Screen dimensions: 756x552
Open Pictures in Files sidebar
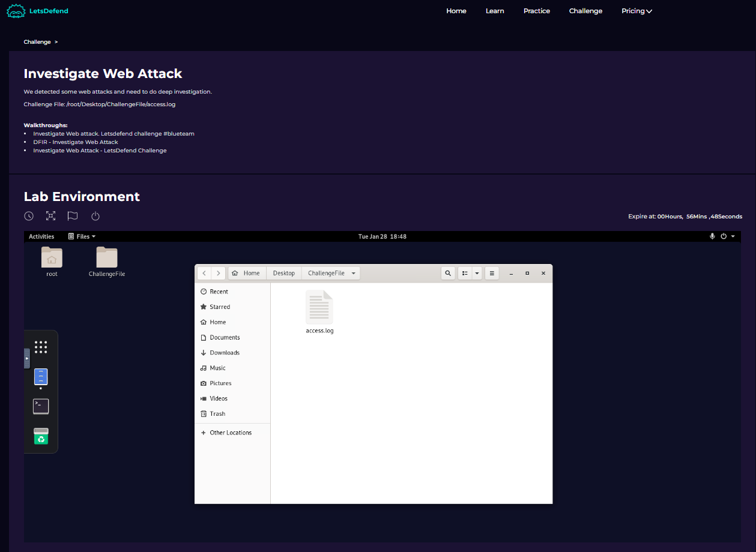[x=232, y=383]
